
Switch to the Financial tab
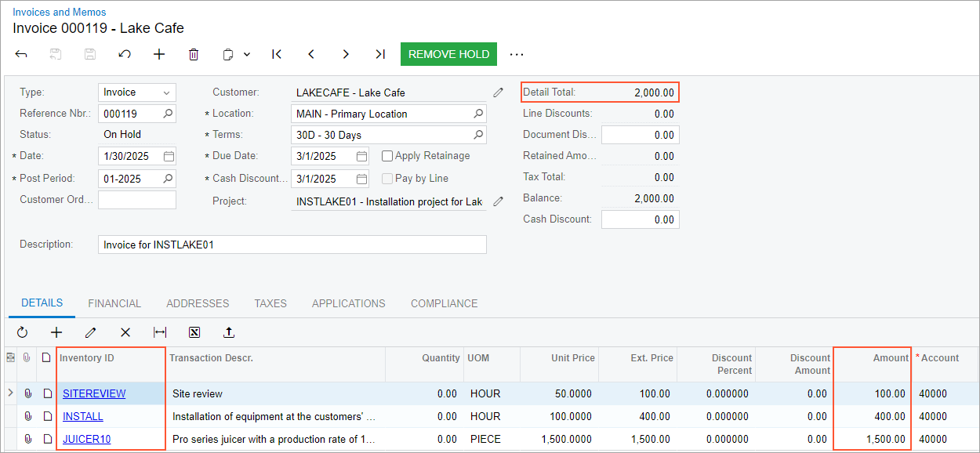(x=114, y=303)
